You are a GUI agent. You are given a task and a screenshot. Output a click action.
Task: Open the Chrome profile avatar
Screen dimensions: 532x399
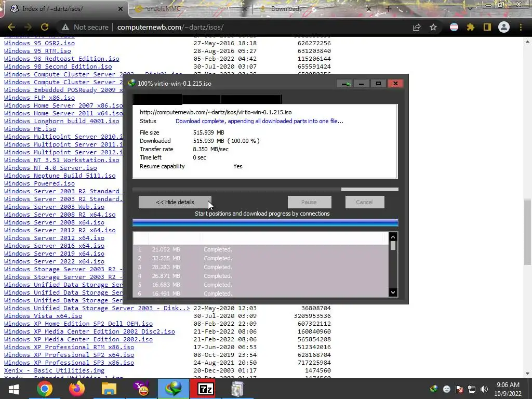pyautogui.click(x=504, y=27)
